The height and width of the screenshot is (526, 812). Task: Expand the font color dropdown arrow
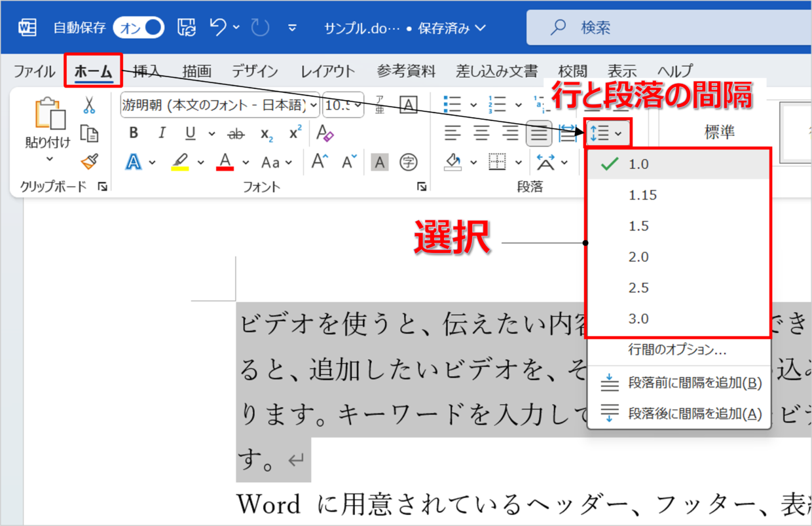(246, 162)
